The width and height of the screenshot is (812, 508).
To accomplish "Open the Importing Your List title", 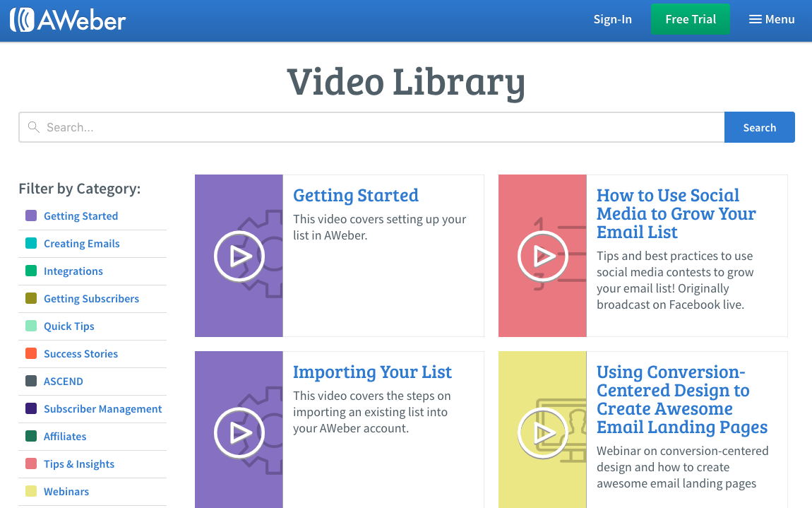I will [372, 372].
